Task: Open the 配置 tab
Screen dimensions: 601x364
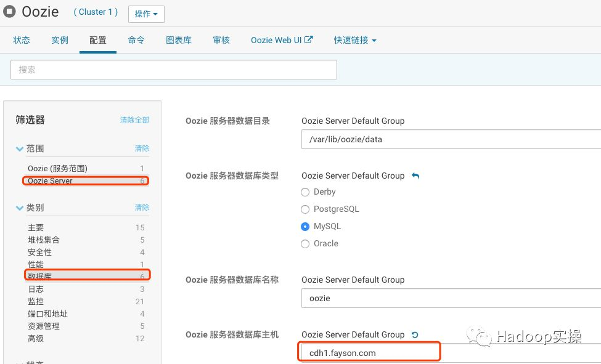Action: [x=98, y=40]
